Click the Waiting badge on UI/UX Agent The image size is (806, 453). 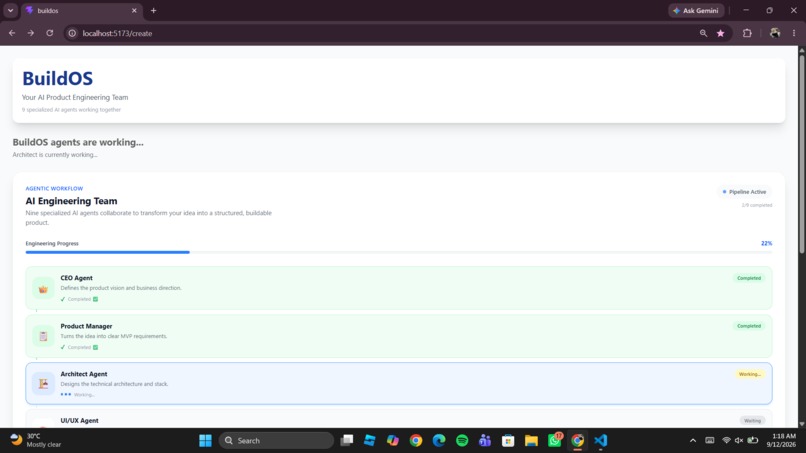(x=752, y=421)
